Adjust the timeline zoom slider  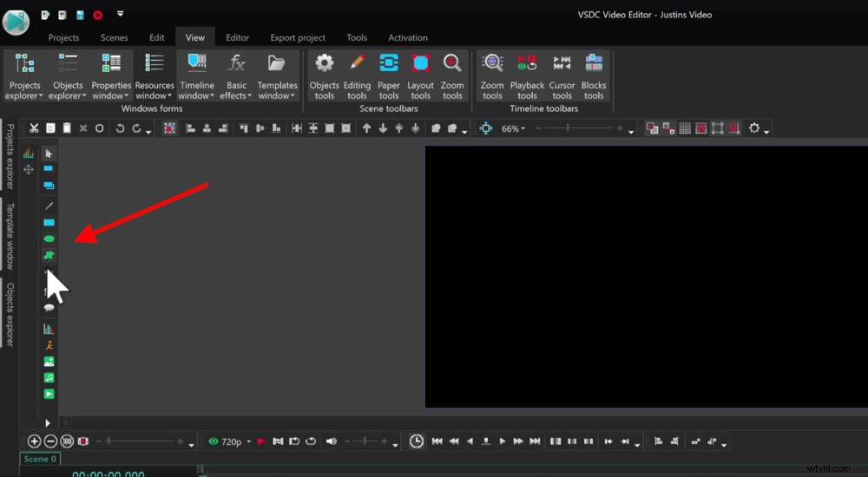(140, 441)
